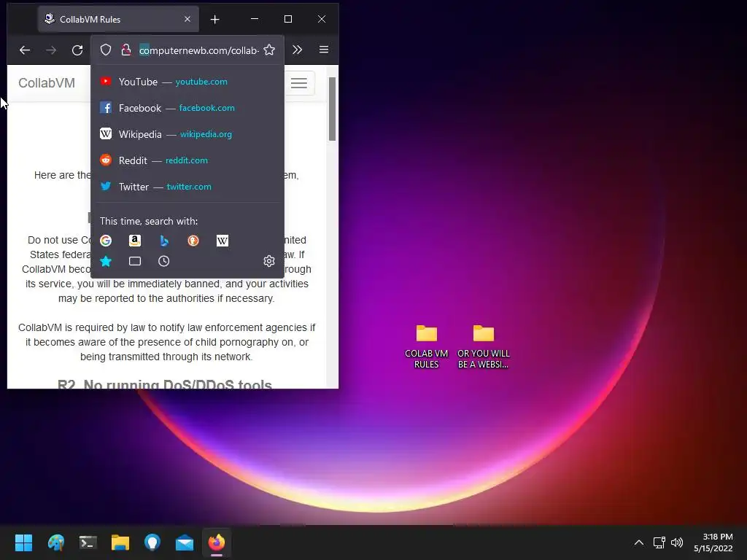Search this time with DuckDuckGo
This screenshot has width=747, height=560.
click(193, 241)
